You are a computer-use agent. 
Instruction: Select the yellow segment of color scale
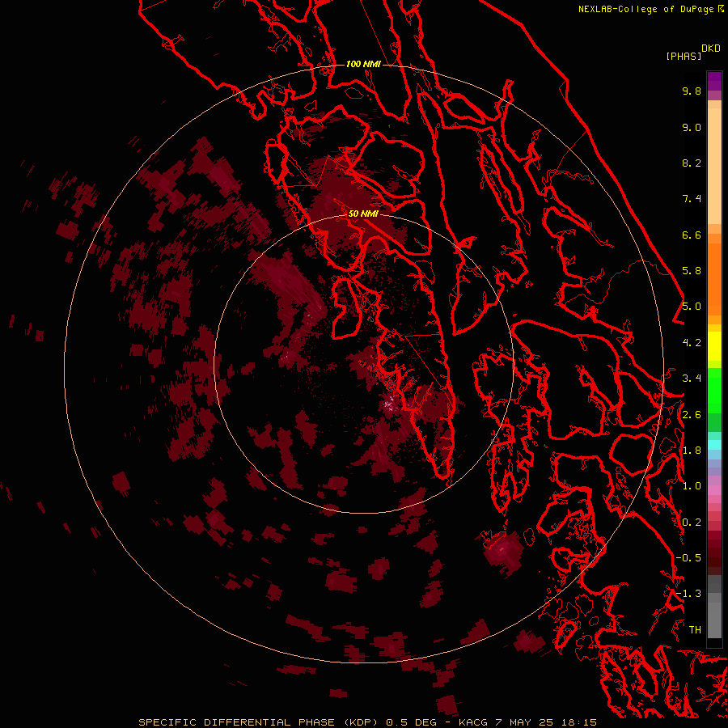click(x=714, y=346)
